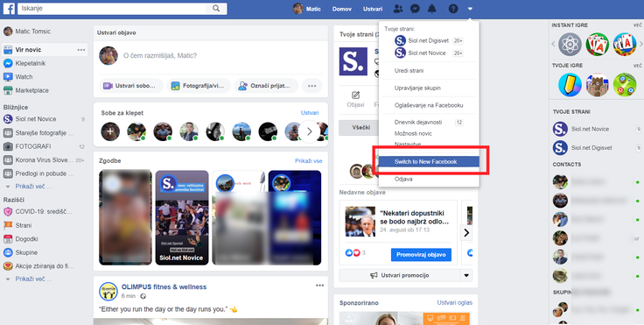Open COVID-19 središče in Razišči section
This screenshot has height=325, width=644.
pos(38,212)
